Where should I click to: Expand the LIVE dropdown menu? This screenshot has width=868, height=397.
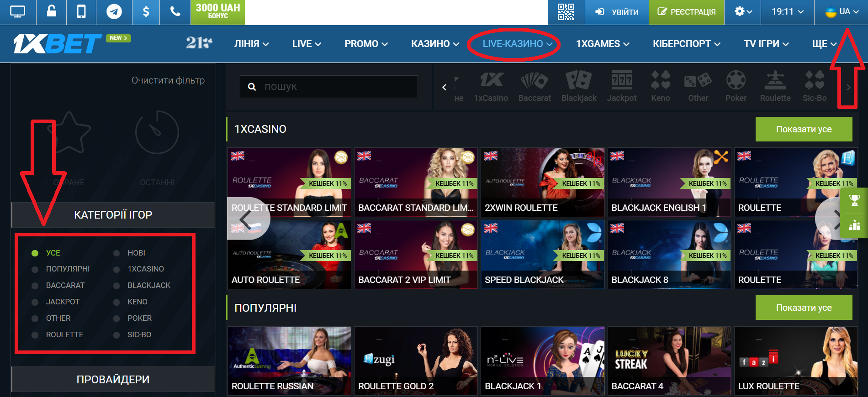click(307, 44)
